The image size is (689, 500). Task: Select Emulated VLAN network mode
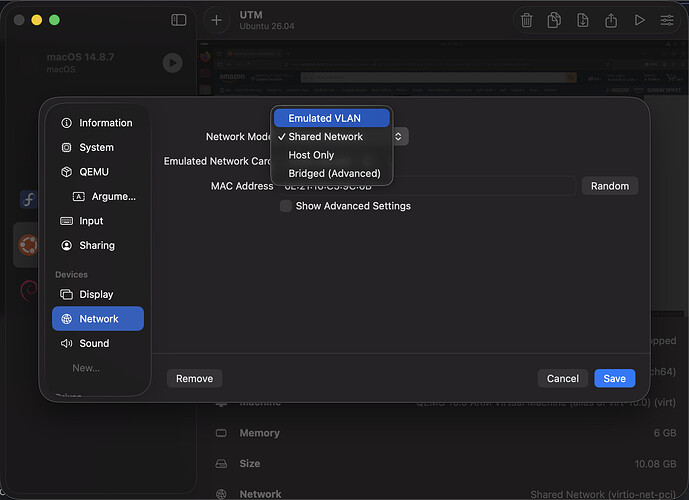(332, 118)
